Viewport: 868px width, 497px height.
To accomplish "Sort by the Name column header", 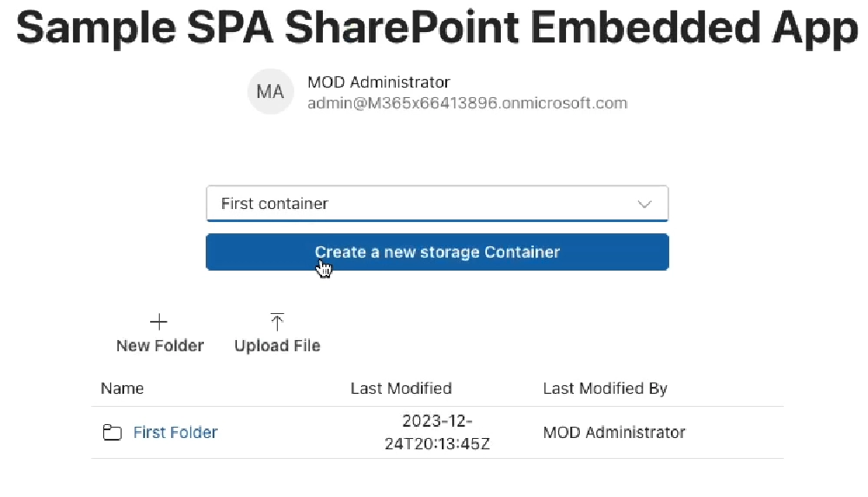I will 122,389.
